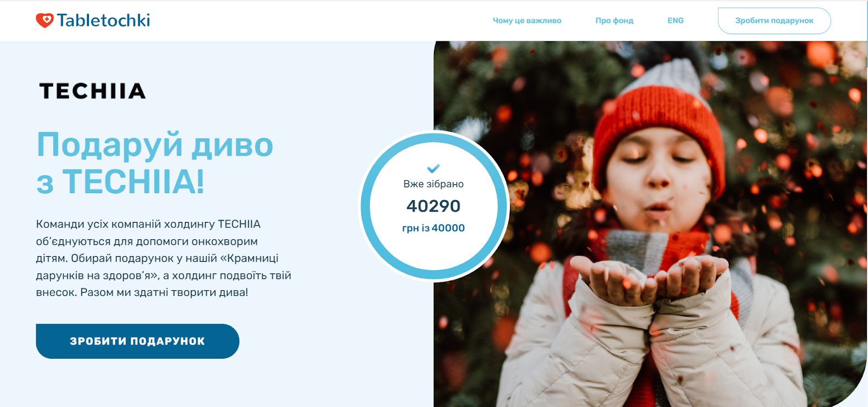The image size is (868, 407).
Task: Click the outlined 'Зробити подарунок' header button
Action: point(774,21)
